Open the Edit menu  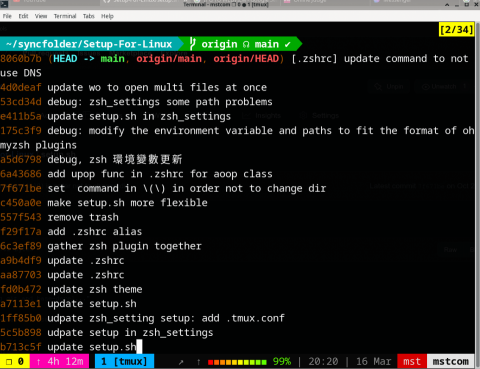[23, 16]
